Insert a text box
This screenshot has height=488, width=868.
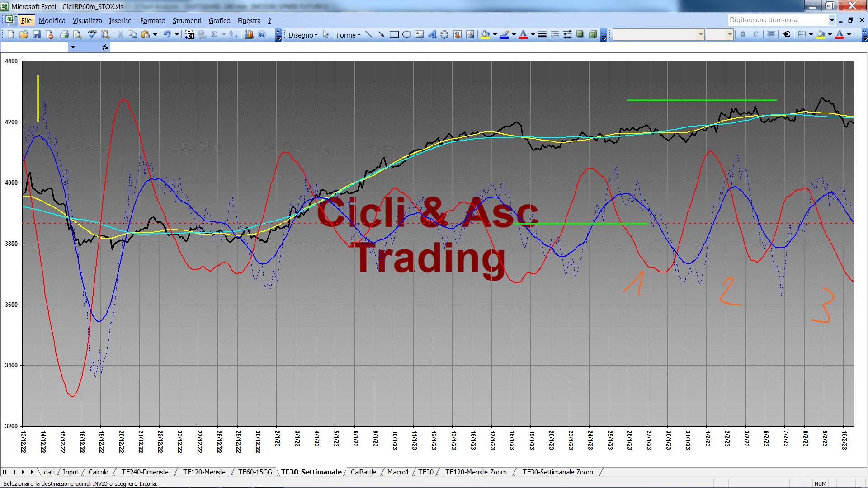(x=420, y=34)
